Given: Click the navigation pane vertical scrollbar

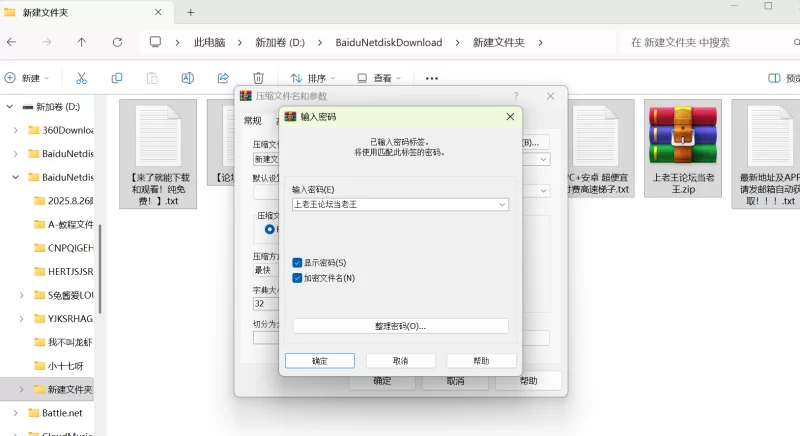Looking at the screenshot, I should 100,269.
